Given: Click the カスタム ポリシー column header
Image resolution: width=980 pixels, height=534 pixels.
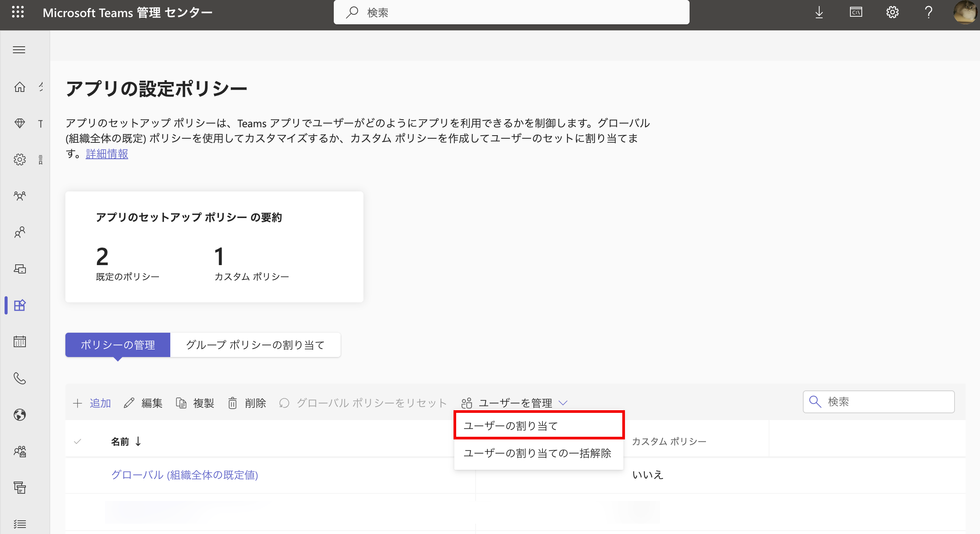Looking at the screenshot, I should pyautogui.click(x=669, y=441).
